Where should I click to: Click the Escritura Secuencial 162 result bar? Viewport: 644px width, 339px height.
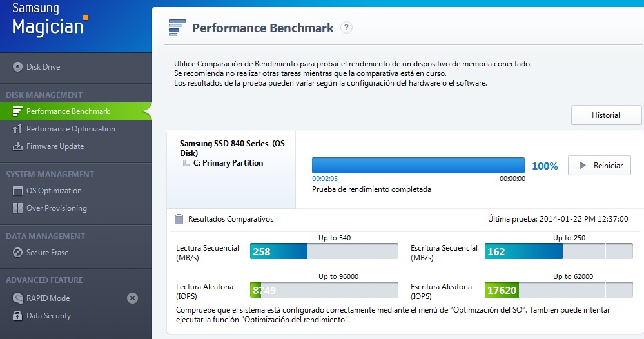(x=558, y=251)
